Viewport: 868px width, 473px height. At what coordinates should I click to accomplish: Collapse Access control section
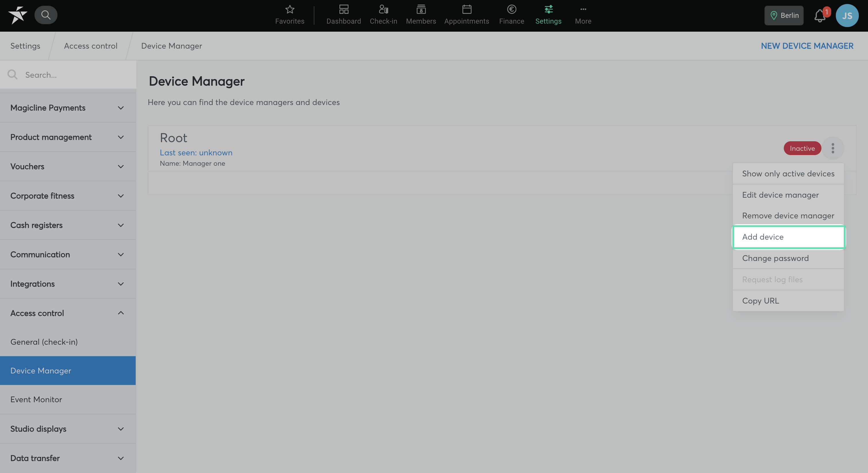point(68,313)
